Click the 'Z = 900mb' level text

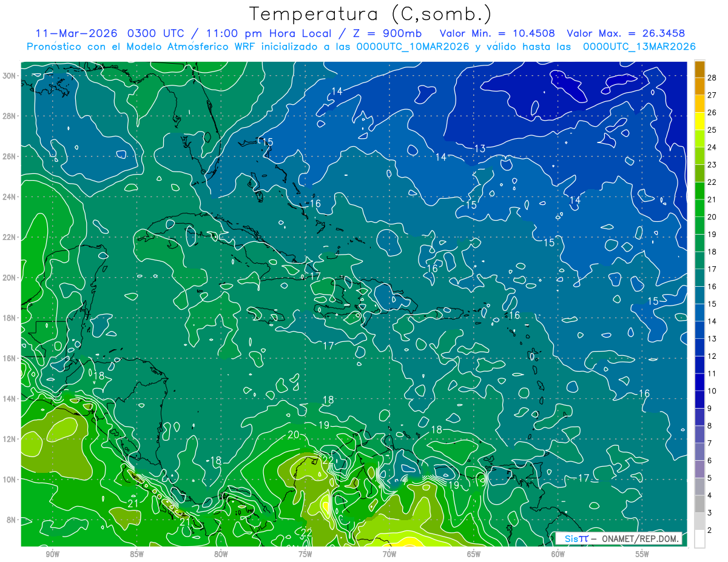pos(386,33)
